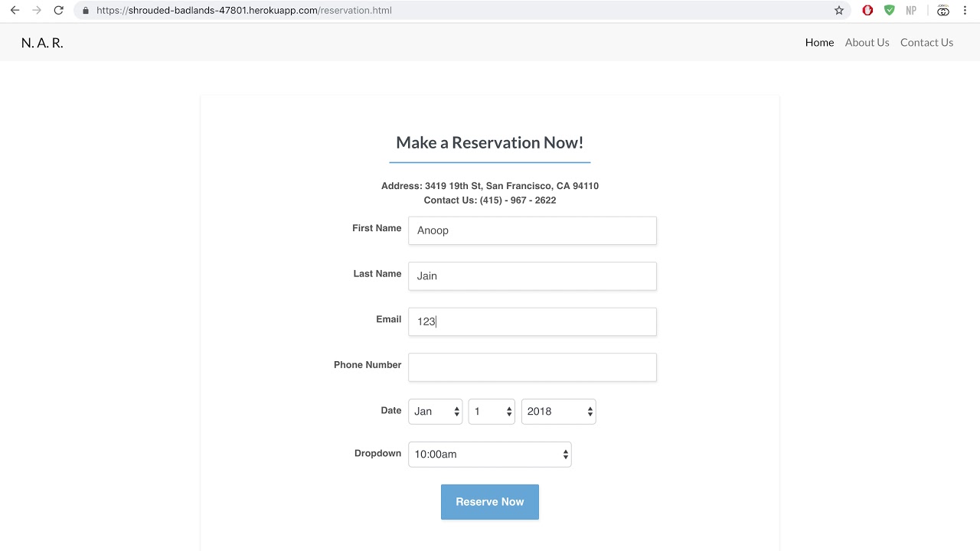Expand the month dropdown showing Jan
The width and height of the screenshot is (980, 551).
point(435,412)
